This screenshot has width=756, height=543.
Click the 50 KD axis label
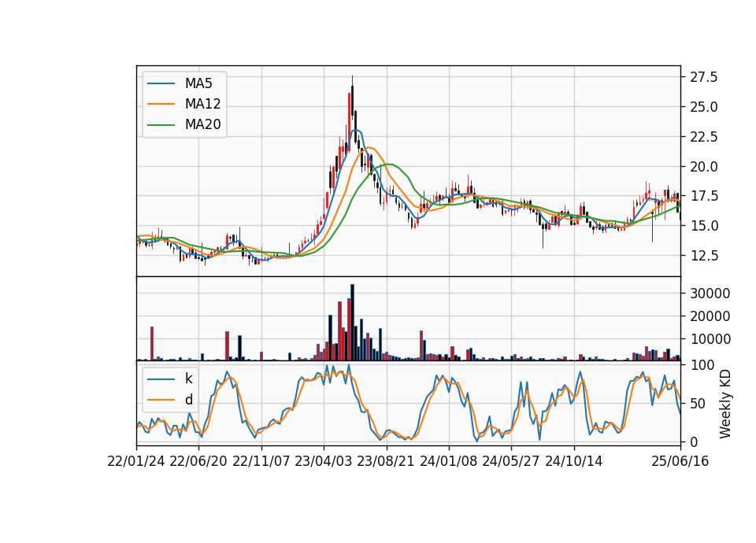(698, 404)
